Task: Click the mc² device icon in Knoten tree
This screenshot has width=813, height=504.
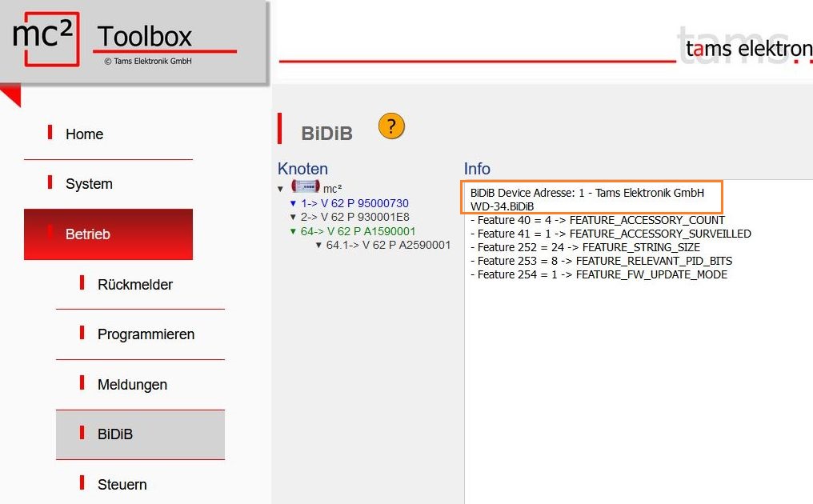Action: 305,187
